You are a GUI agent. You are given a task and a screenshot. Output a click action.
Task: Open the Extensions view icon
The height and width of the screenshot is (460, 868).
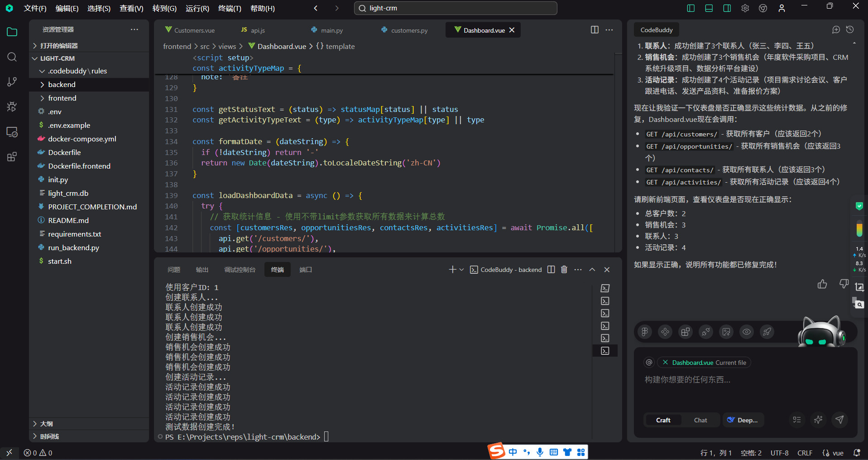pyautogui.click(x=12, y=157)
